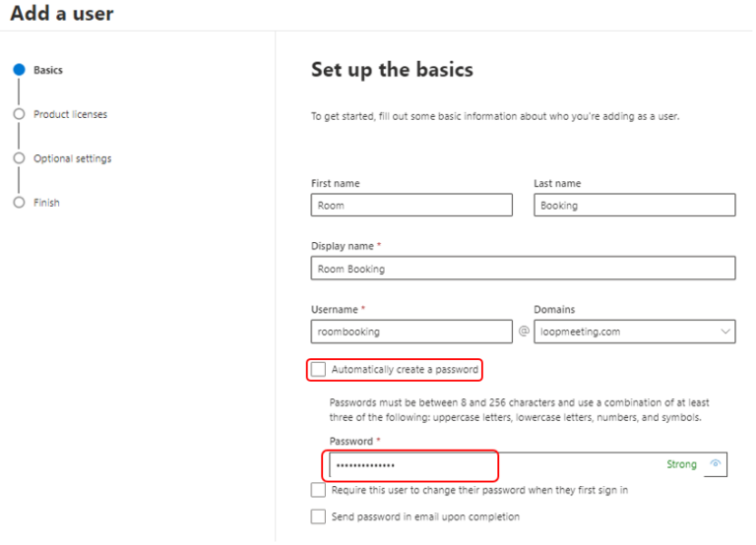
Task: Select the Basics step label
Action: pos(47,70)
